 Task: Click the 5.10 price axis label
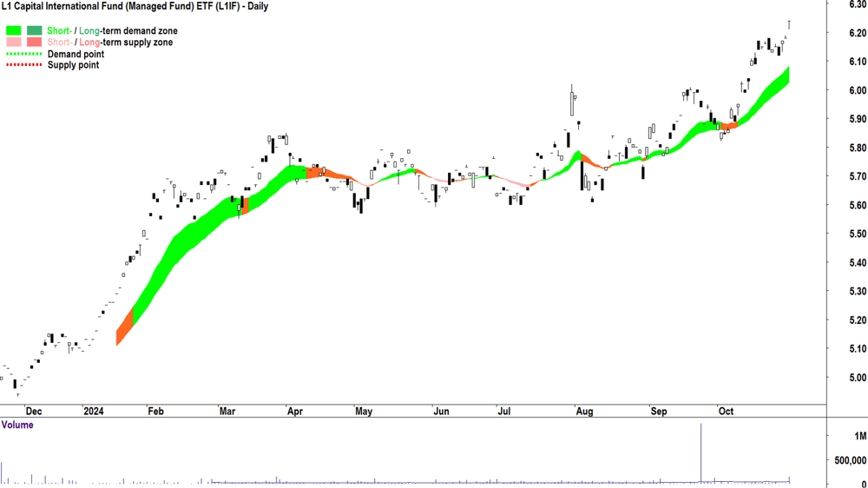pos(858,349)
